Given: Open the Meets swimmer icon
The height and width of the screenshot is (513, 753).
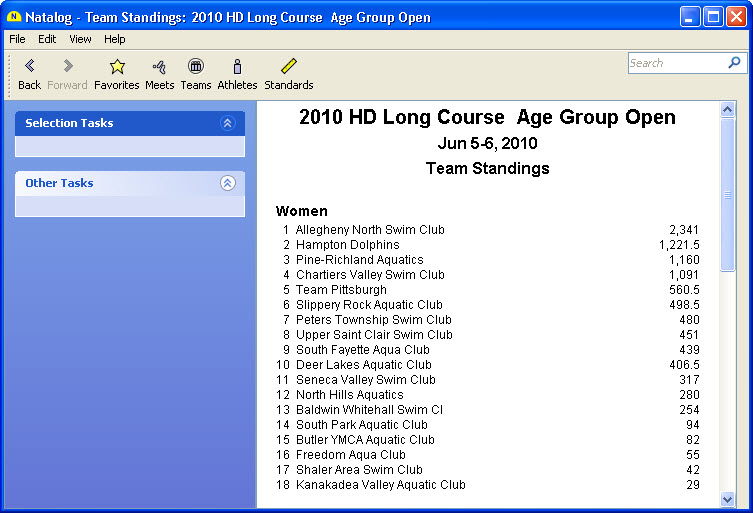Looking at the screenshot, I should (x=159, y=67).
